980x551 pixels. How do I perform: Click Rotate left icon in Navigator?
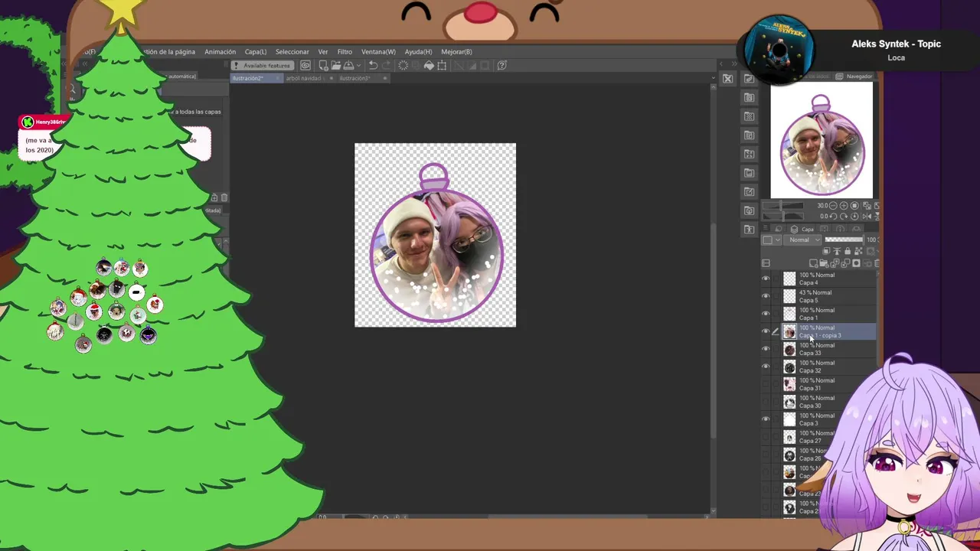(834, 216)
